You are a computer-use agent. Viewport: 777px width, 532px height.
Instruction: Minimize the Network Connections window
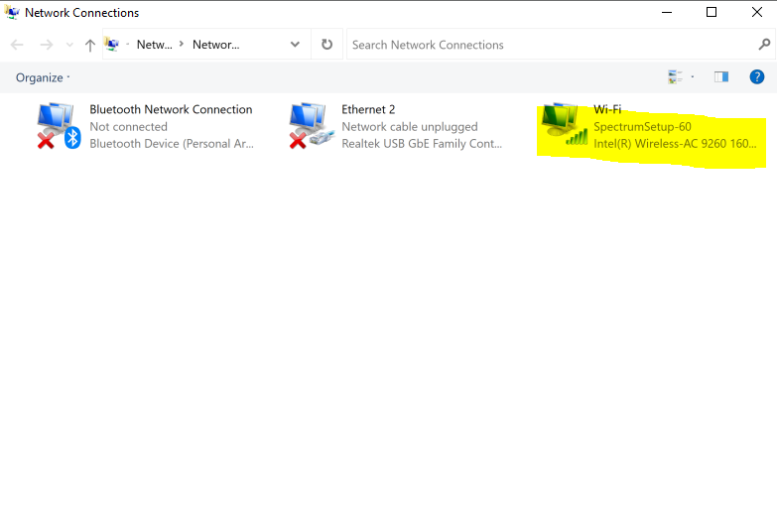tap(667, 12)
